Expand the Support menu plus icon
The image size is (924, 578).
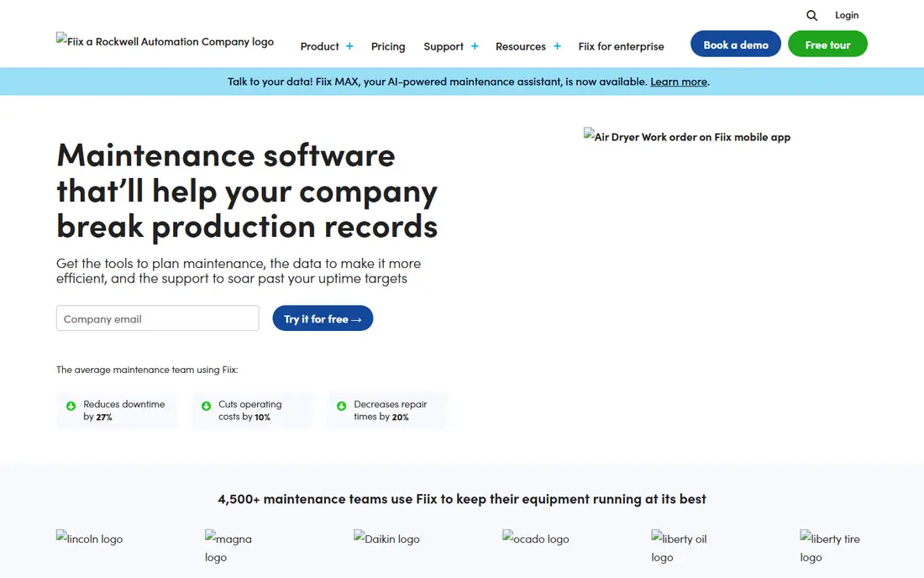475,46
